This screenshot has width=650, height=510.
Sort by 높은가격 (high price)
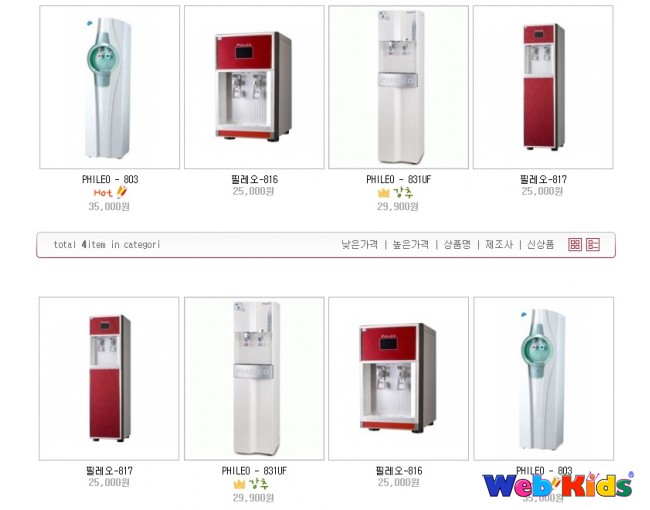(411, 244)
